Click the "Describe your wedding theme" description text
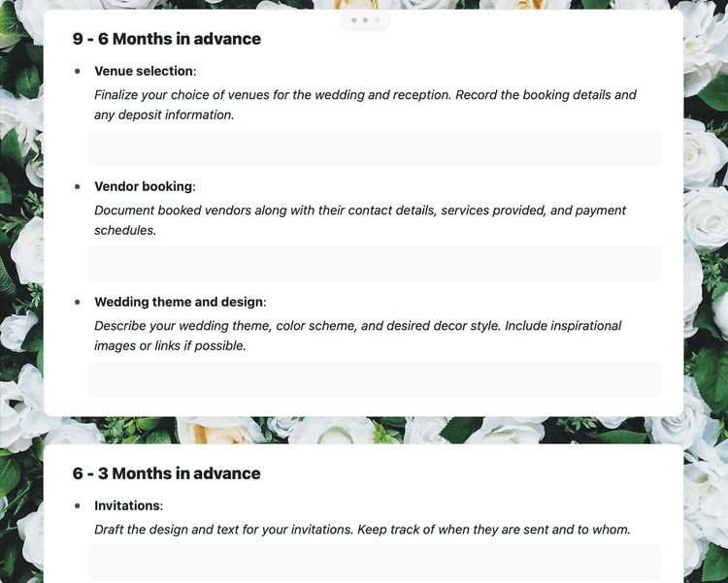This screenshot has height=583, width=728. tap(357, 336)
